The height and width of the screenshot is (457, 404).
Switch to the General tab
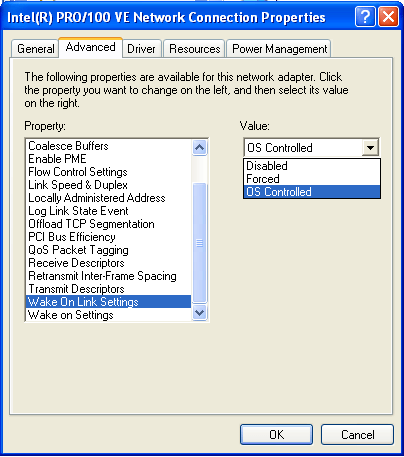pyautogui.click(x=36, y=49)
